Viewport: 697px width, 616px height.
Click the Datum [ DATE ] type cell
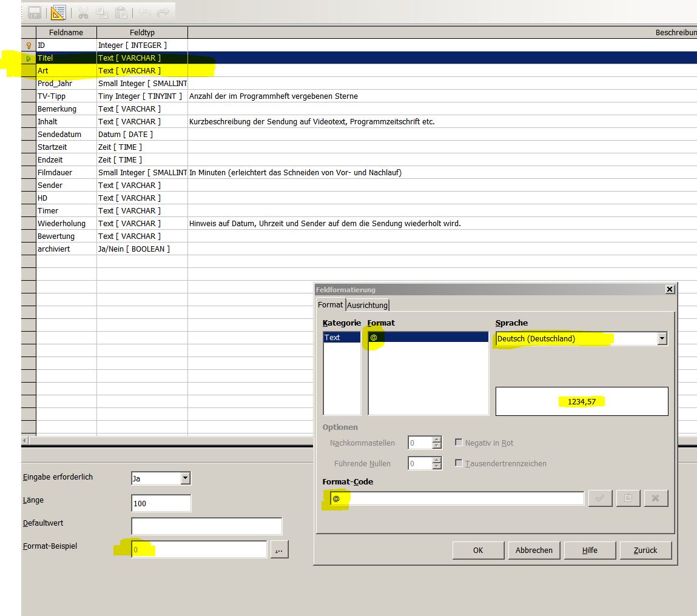point(142,134)
